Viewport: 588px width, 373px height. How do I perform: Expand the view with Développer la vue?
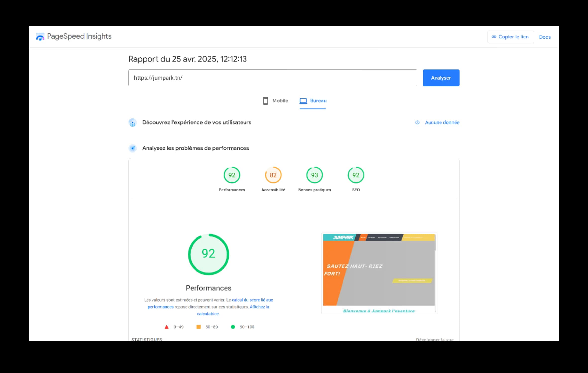(x=435, y=339)
